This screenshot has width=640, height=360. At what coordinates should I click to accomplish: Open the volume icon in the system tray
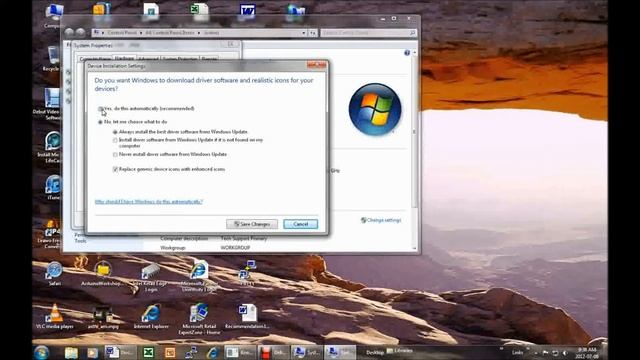pos(565,353)
